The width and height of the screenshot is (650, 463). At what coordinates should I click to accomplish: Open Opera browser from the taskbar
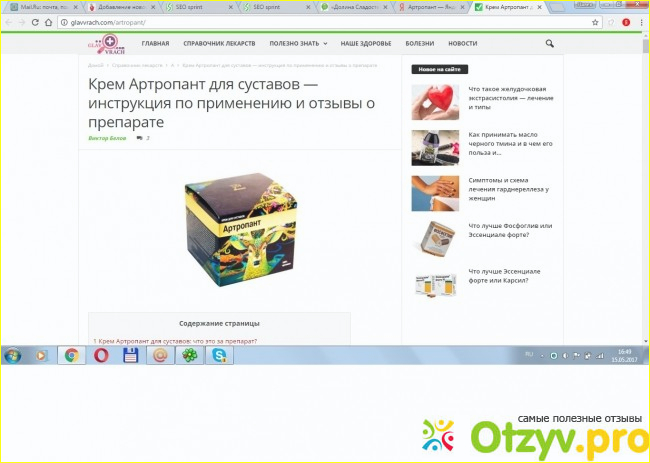tap(100, 355)
